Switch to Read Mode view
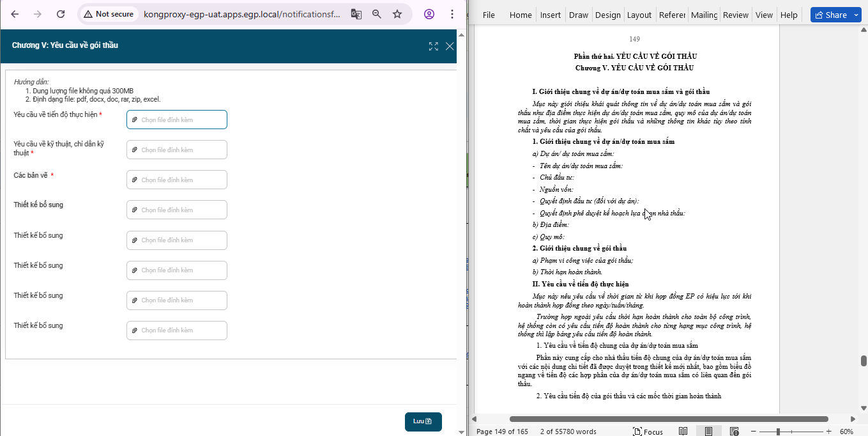This screenshot has width=868, height=436. point(683,432)
